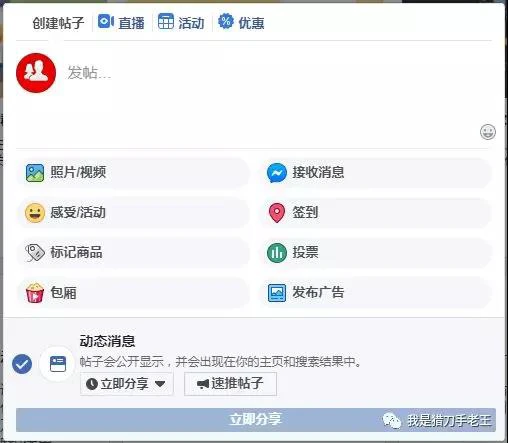Click the offer percent badge icon
Screen dimensions: 508x443
click(226, 21)
